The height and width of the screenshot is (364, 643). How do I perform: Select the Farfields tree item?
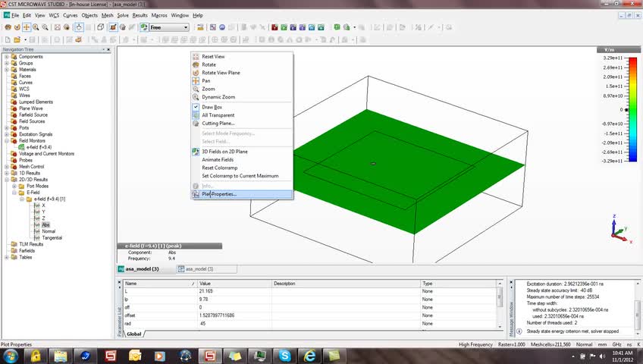click(x=27, y=251)
